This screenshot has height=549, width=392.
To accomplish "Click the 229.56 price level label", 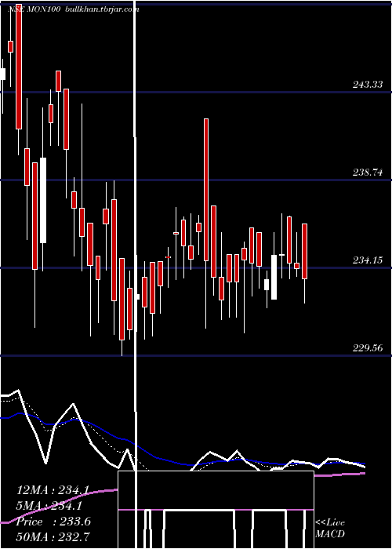I will [x=368, y=348].
